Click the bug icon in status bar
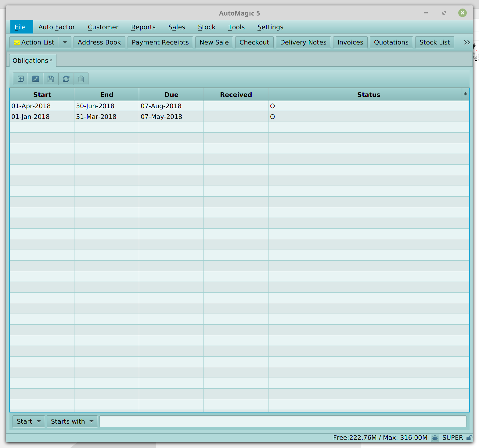479x448 pixels. (435, 438)
